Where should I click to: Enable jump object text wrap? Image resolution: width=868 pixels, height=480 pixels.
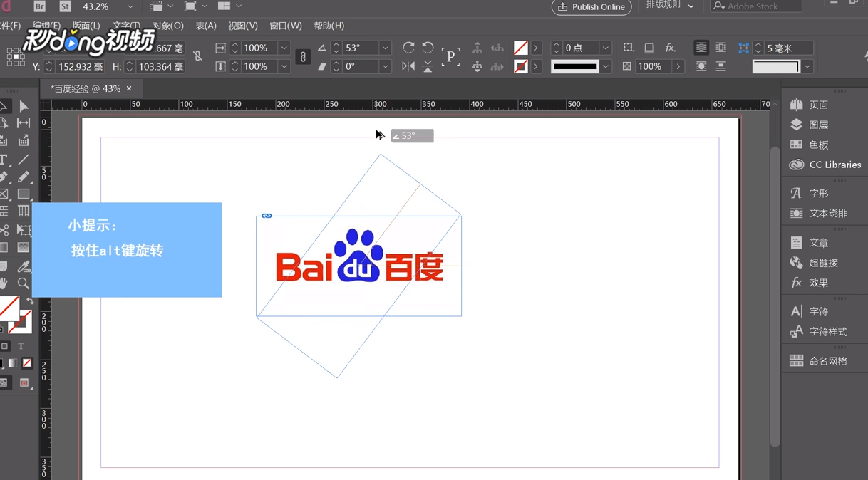[x=720, y=66]
